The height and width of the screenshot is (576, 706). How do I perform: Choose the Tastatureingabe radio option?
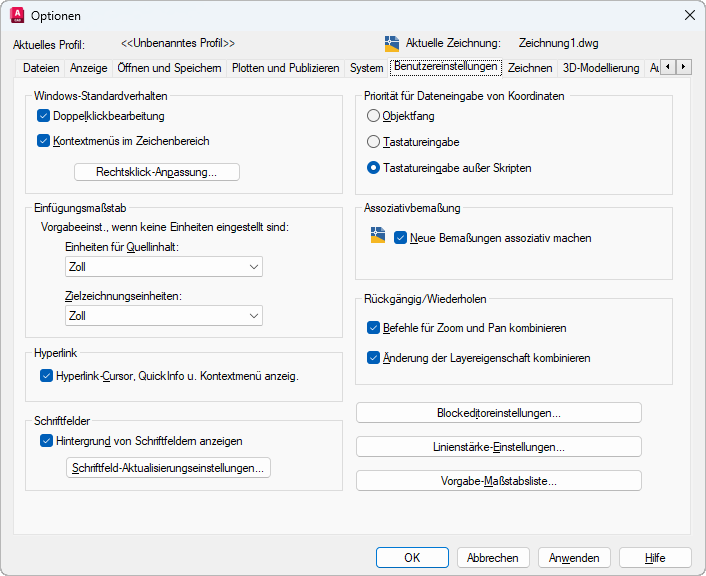(374, 142)
